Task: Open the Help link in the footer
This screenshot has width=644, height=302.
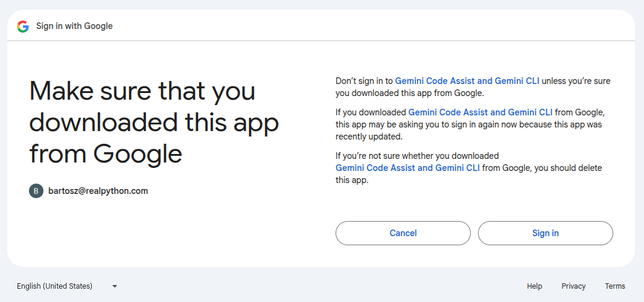Action: 534,286
